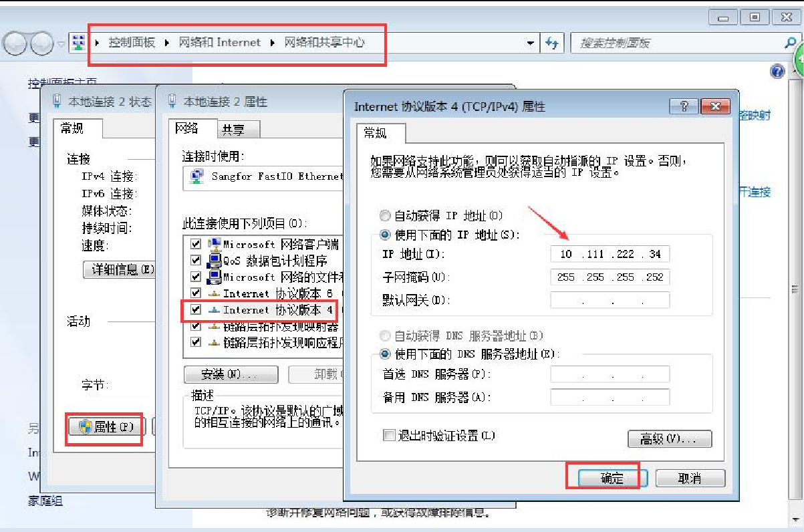Viewport: 804px width, 532px height.
Task: Open the 家庭组 link
Action: (45, 501)
